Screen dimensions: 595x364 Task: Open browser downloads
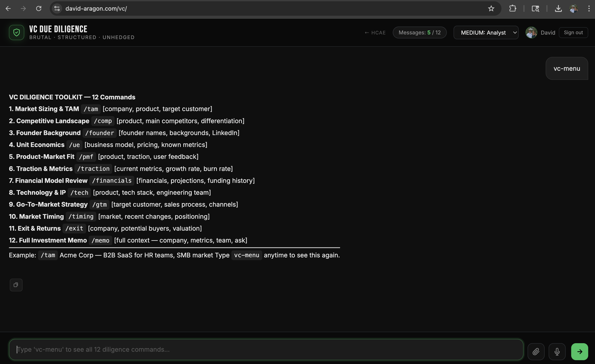pyautogui.click(x=558, y=8)
